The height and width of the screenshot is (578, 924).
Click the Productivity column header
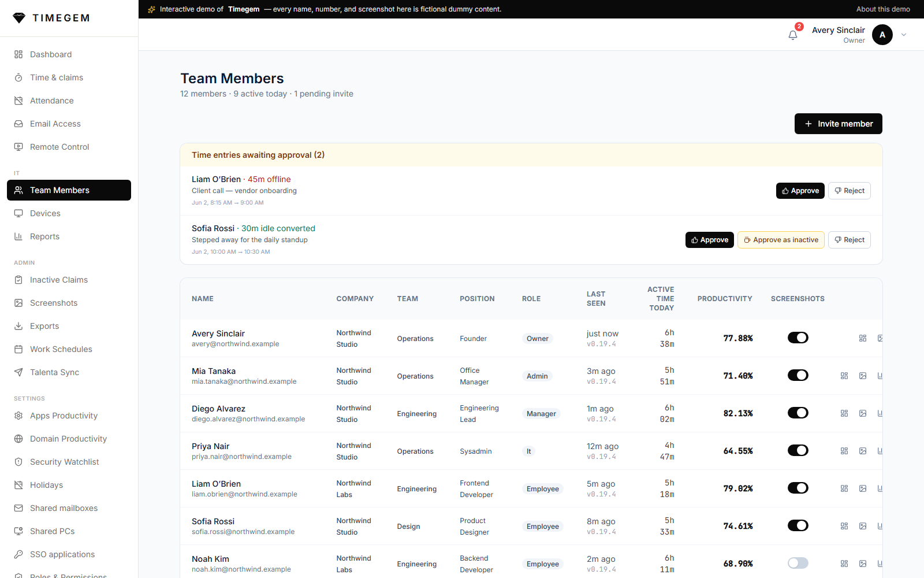click(725, 299)
